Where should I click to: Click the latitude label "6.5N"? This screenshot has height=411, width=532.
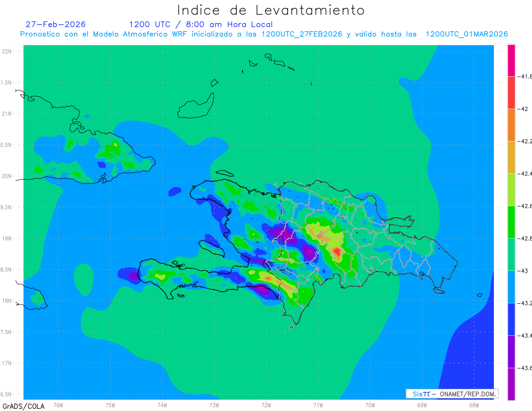pyautogui.click(x=6, y=395)
